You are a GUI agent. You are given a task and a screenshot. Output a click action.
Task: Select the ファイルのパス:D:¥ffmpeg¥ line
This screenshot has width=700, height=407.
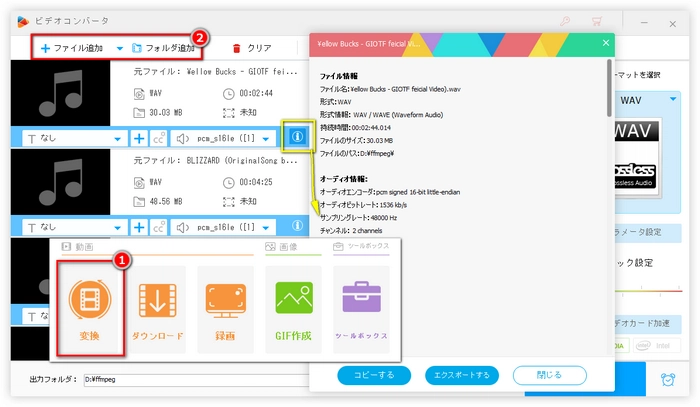pyautogui.click(x=357, y=153)
